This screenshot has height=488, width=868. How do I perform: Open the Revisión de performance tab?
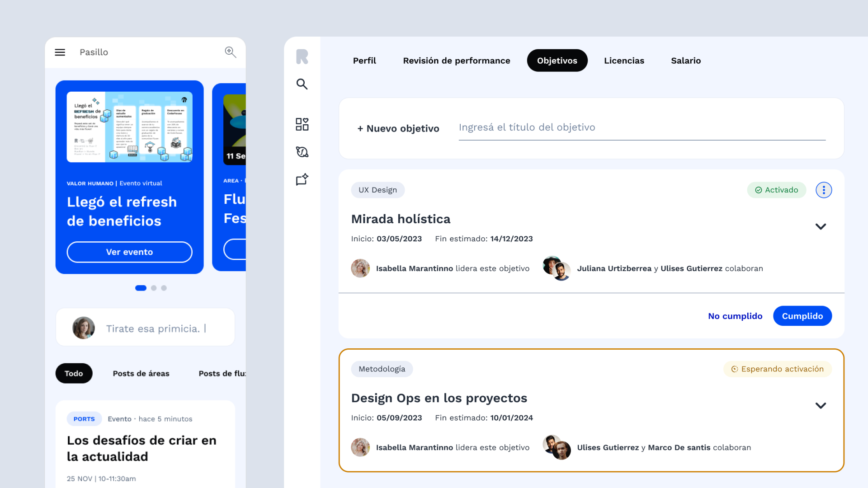point(456,61)
